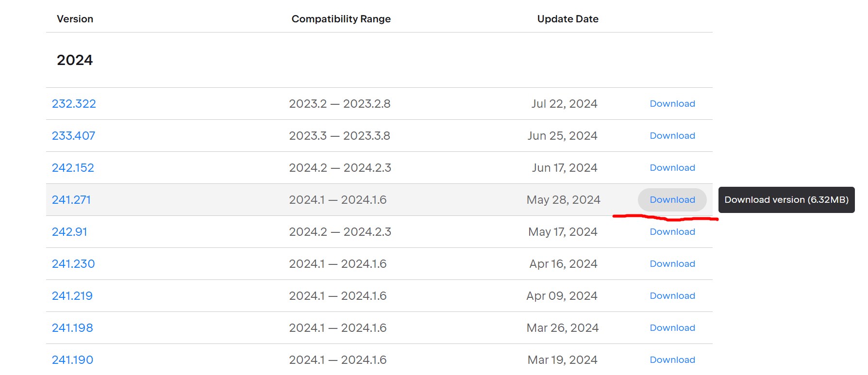Screen dimensions: 868x375
Task: Click the Update Date column header
Action: [x=568, y=19]
